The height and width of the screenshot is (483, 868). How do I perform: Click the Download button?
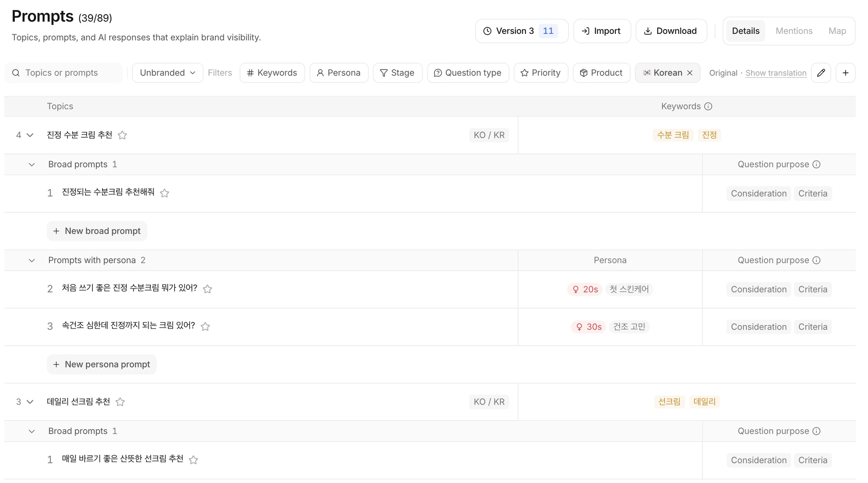pos(671,31)
